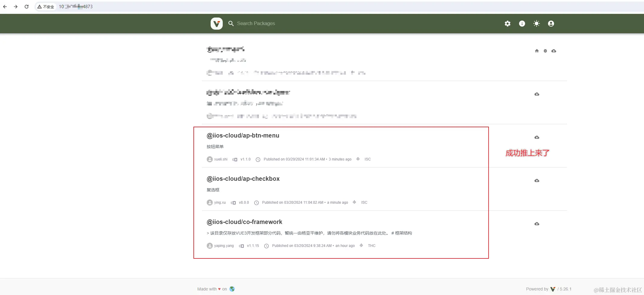Click the ISC label in the ap-checkbox row

point(364,203)
